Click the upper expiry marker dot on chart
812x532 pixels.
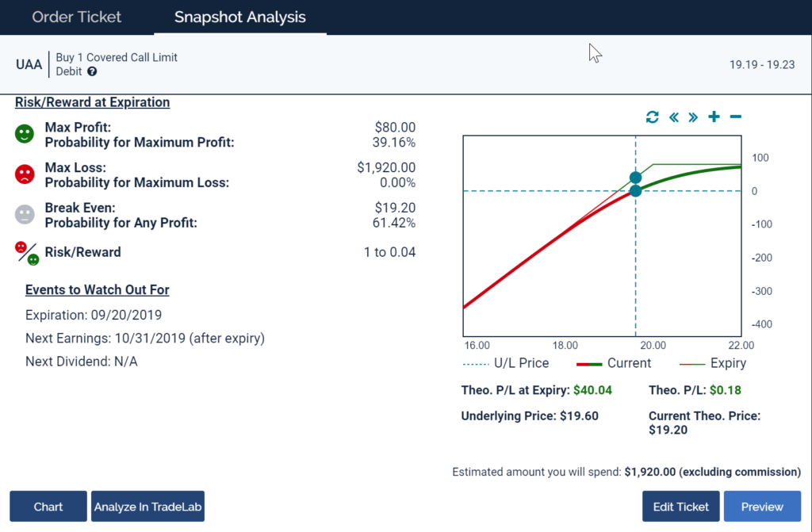point(635,178)
